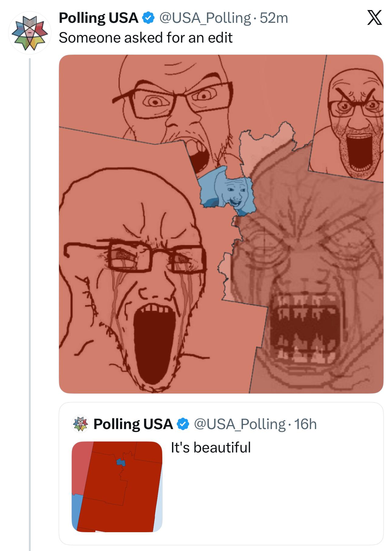
Task: Click the "Someone asked for an edit" text
Action: 145,38
